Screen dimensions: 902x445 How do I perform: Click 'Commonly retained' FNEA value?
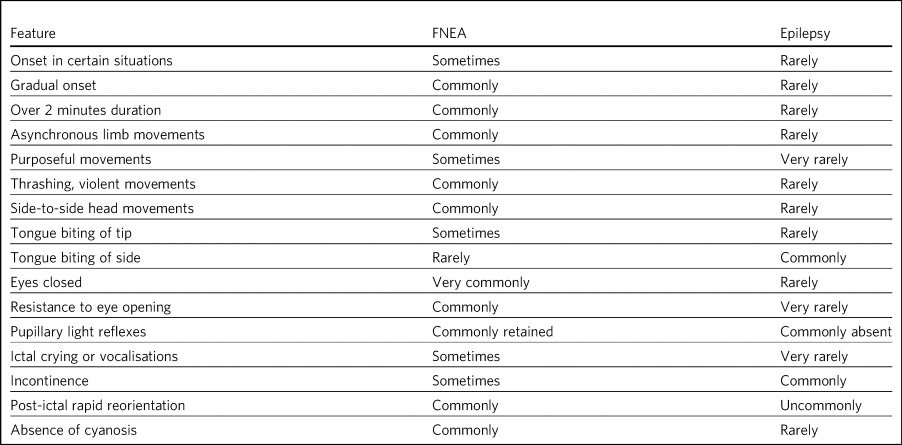coord(492,332)
